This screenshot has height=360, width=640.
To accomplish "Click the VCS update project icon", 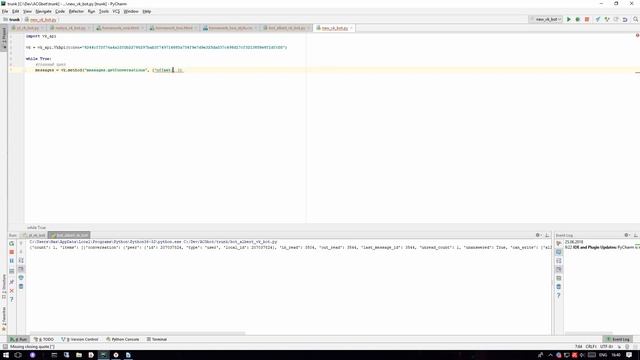I will coord(598,19).
